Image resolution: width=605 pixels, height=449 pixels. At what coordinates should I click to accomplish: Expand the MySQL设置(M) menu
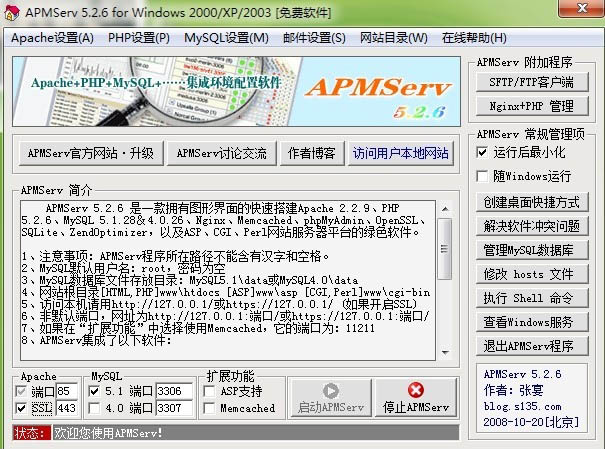click(x=226, y=38)
